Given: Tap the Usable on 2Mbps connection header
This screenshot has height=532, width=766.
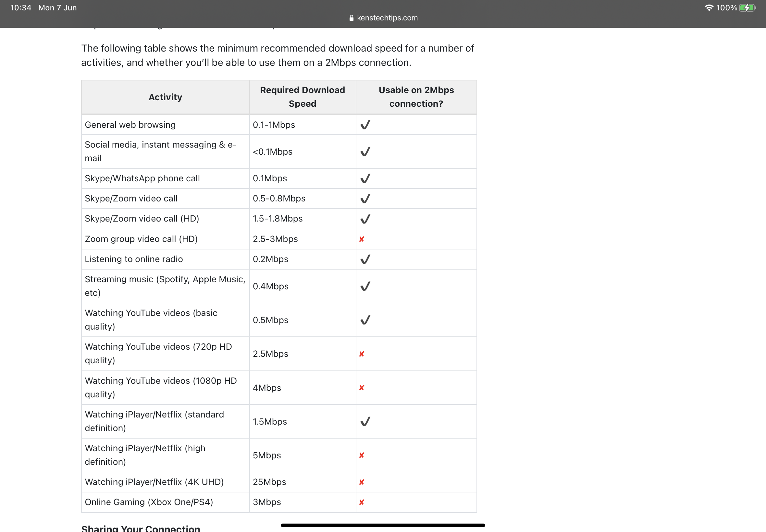Looking at the screenshot, I should tap(416, 97).
